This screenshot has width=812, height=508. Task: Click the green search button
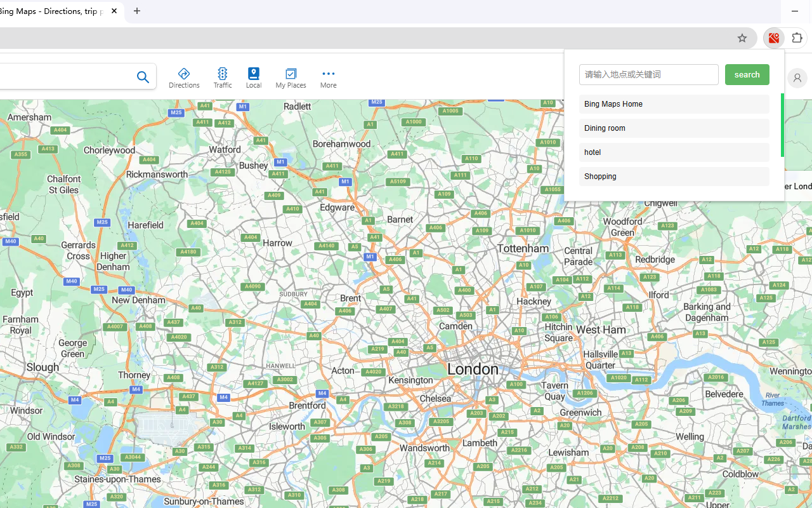click(x=747, y=74)
